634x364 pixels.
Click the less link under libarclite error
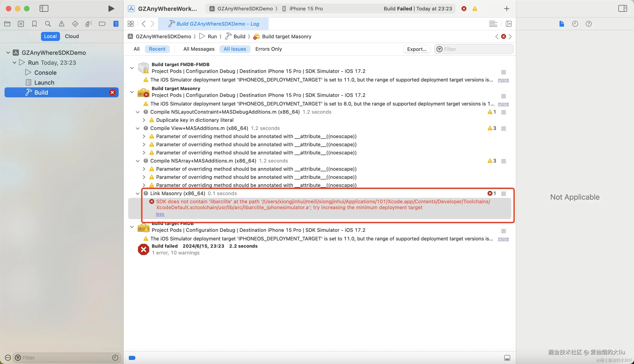160,214
